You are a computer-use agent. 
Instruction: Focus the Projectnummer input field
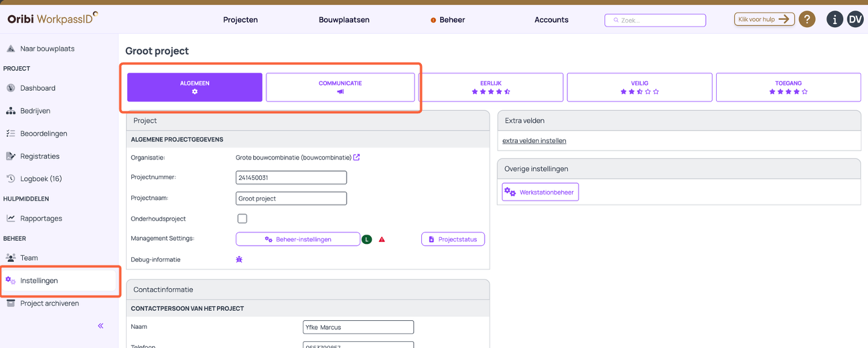coord(291,178)
